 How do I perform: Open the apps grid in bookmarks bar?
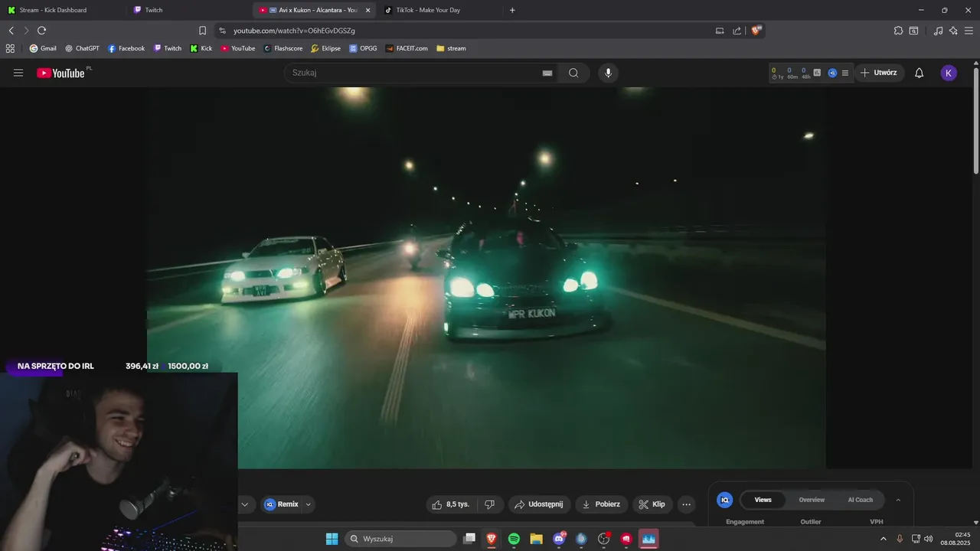coord(10,48)
